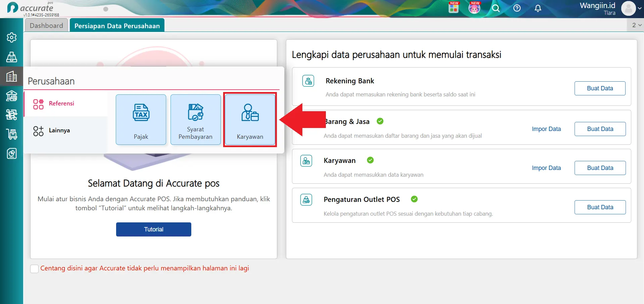Click the Karyawan row icon in checklist
Screen dimensions: 644x304
point(306,161)
